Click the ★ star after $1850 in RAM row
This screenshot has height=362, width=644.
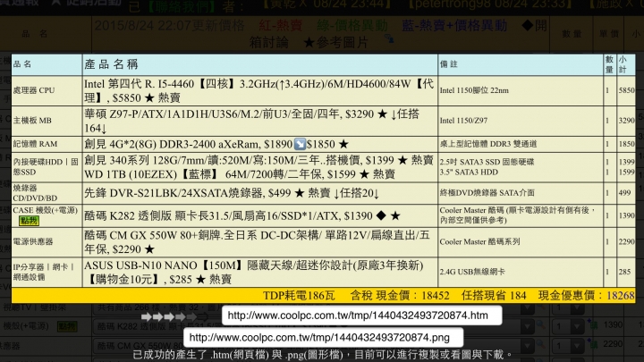343,144
